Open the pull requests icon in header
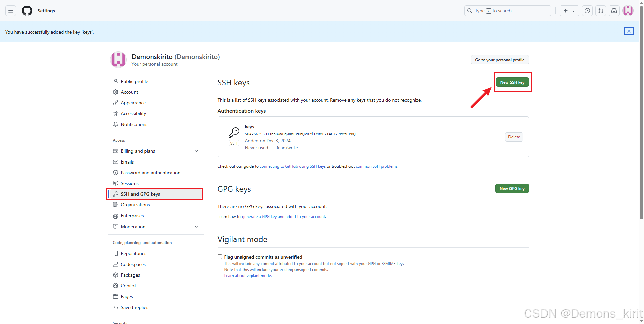Image resolution: width=644 pixels, height=324 pixels. point(601,11)
